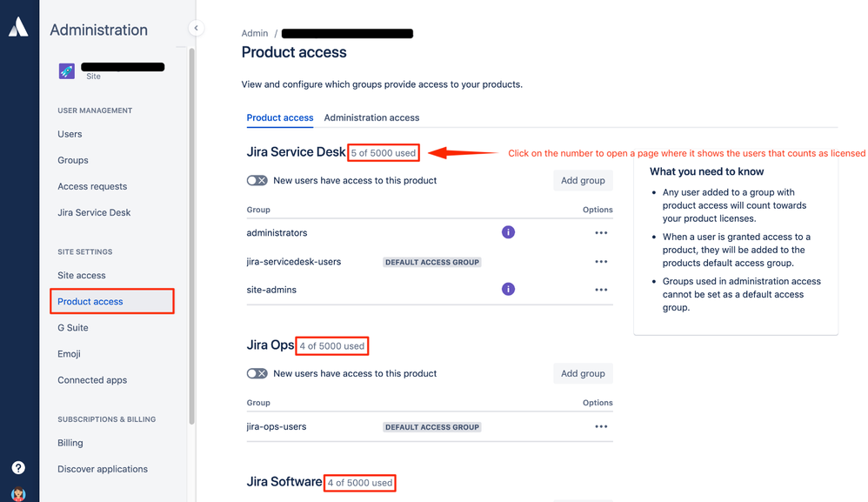Open options menu for jira-ops-users group

pyautogui.click(x=601, y=426)
